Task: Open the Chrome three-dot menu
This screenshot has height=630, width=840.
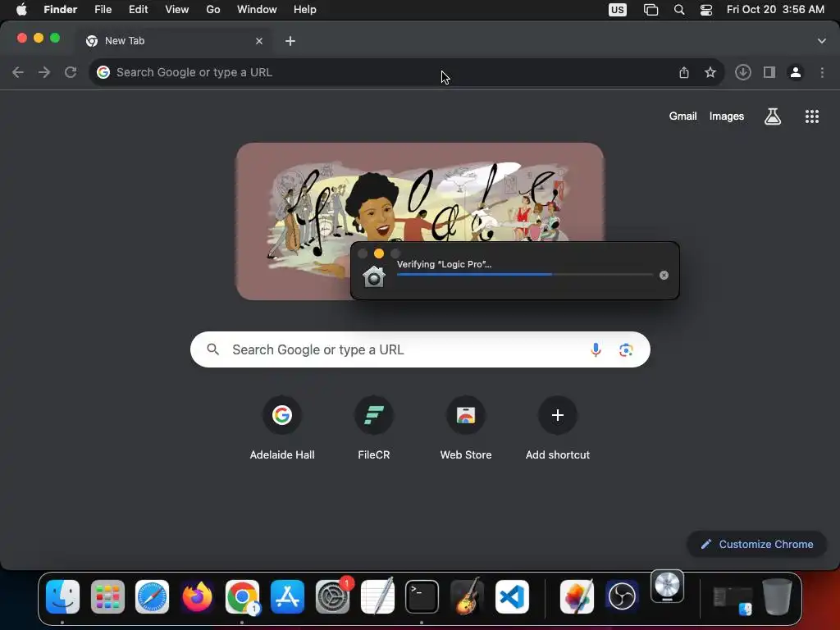Action: (822, 72)
